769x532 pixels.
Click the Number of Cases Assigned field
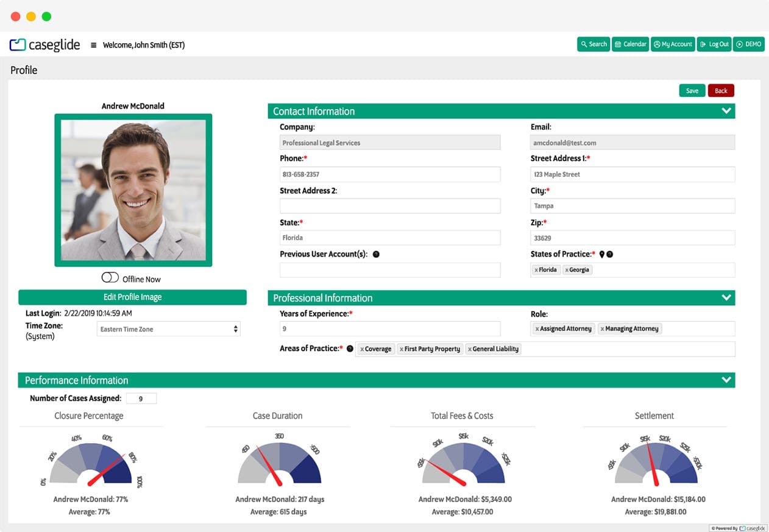141,399
